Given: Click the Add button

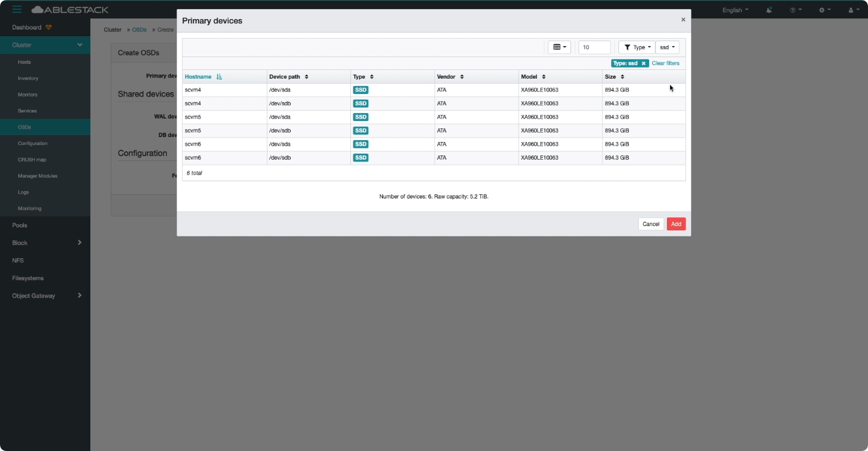Looking at the screenshot, I should pyautogui.click(x=676, y=224).
